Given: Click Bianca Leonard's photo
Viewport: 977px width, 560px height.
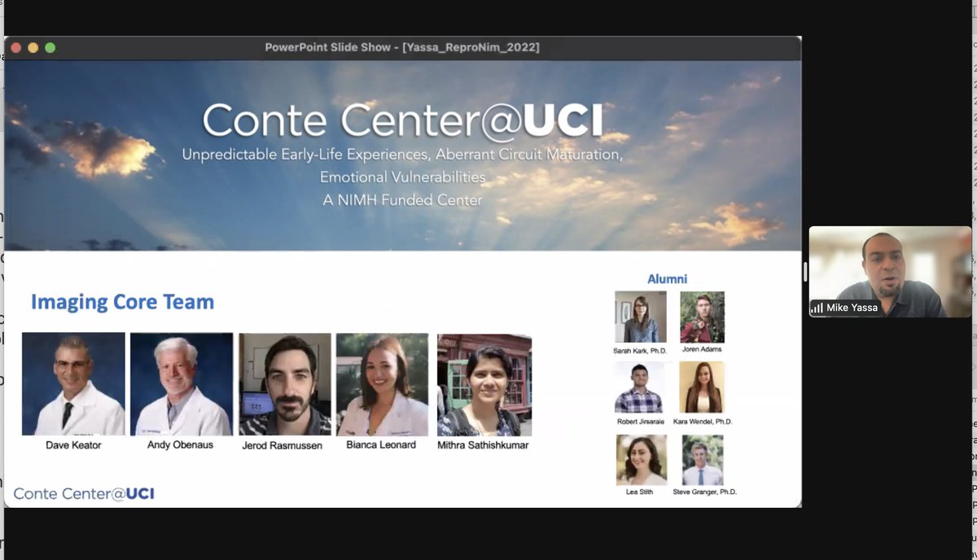Looking at the screenshot, I should click(382, 384).
